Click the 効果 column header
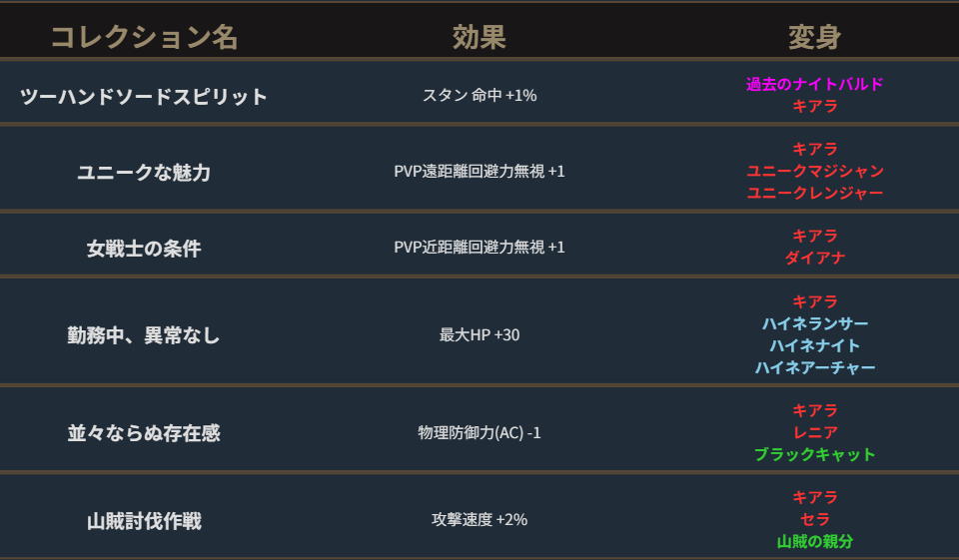 (479, 38)
